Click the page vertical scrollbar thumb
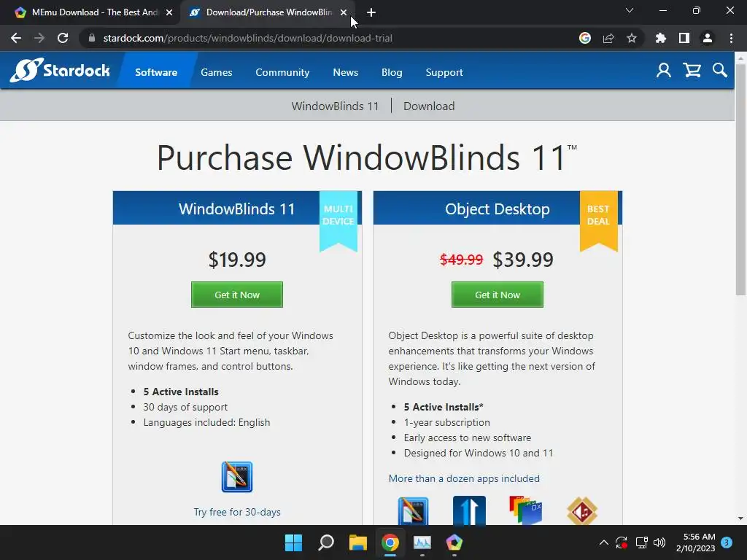 tap(740, 179)
